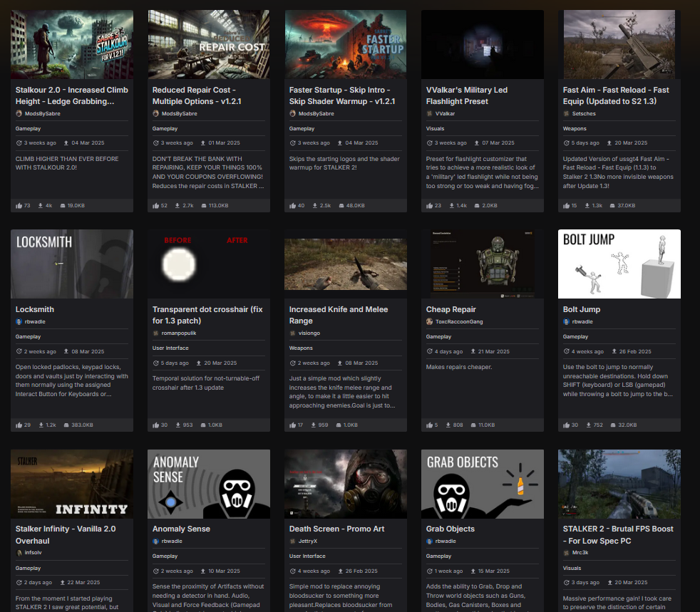The height and width of the screenshot is (612, 700).
Task: Click author JettryX name
Action: coord(308,541)
